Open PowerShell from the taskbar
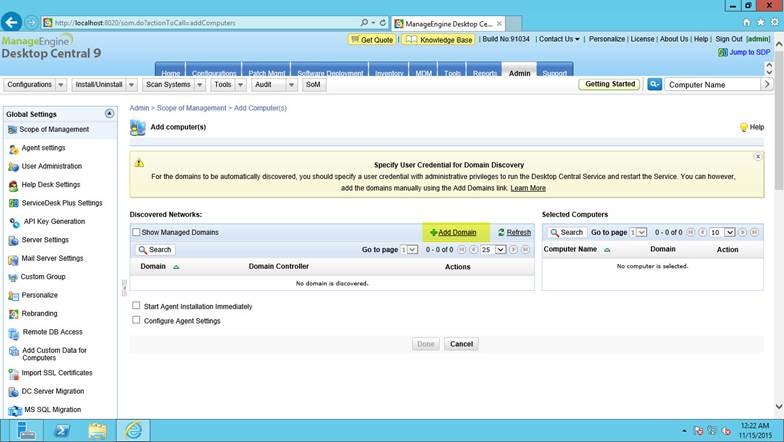This screenshot has height=442, width=784. 62,430
